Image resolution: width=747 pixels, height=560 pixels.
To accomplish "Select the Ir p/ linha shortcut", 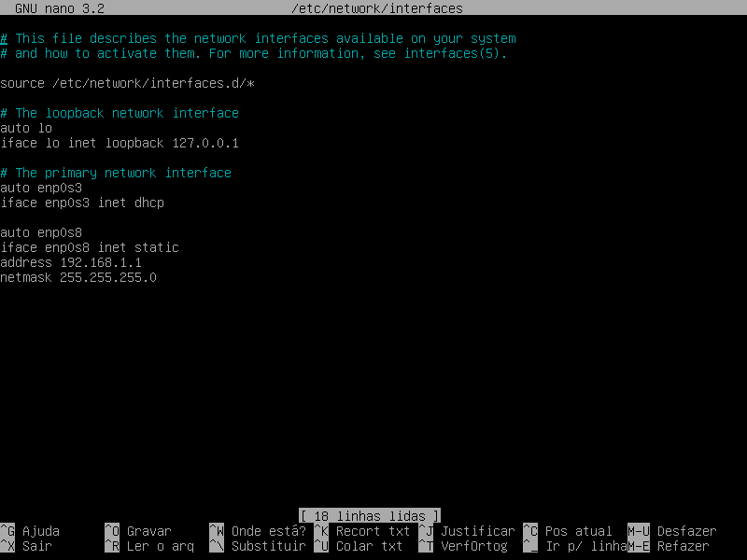I will [x=575, y=546].
